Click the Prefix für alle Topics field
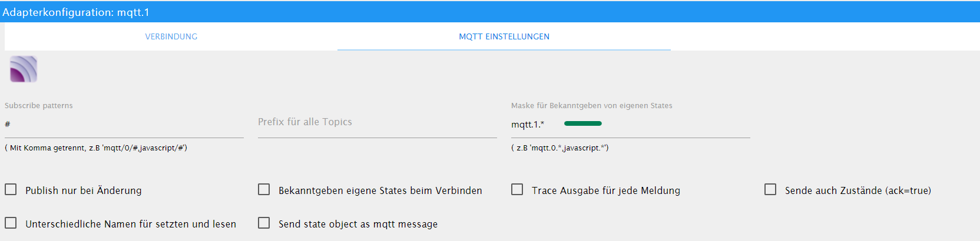Screen dimensions: 980x241 point(378,125)
